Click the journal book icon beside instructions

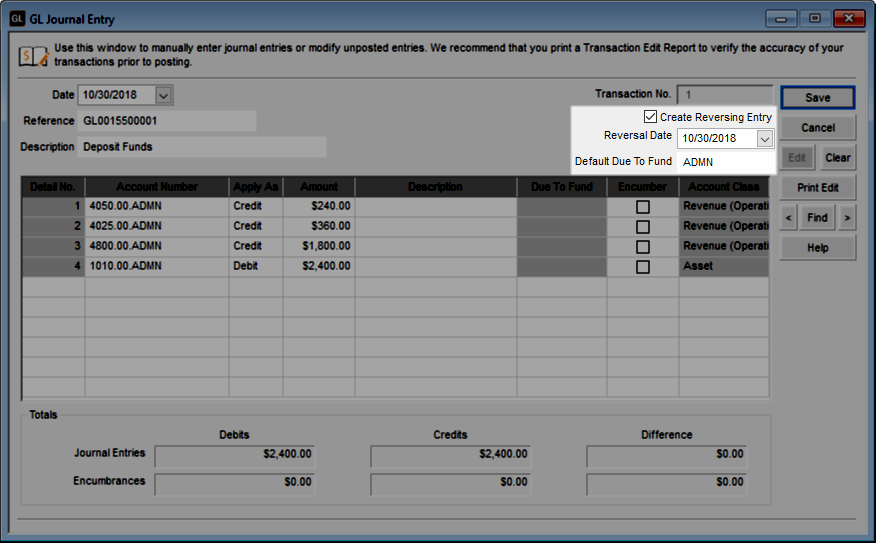tap(32, 55)
